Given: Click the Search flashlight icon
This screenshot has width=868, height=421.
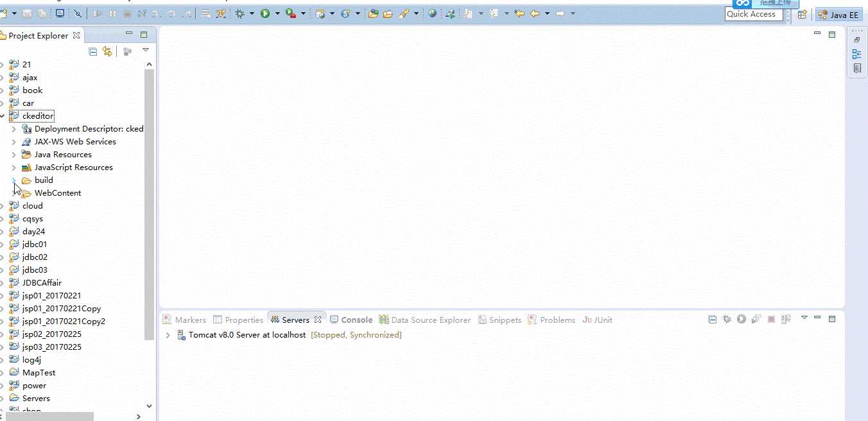Looking at the screenshot, I should [404, 13].
